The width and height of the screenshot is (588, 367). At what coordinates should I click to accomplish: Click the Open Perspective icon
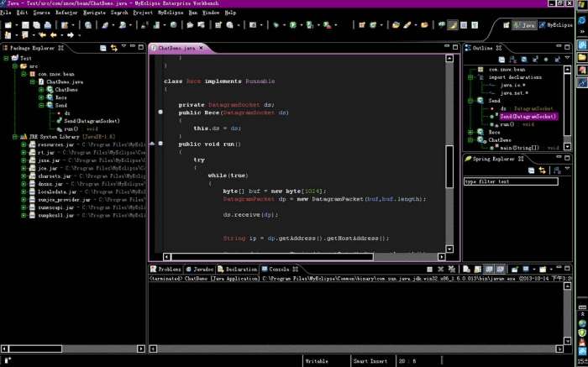(x=507, y=25)
